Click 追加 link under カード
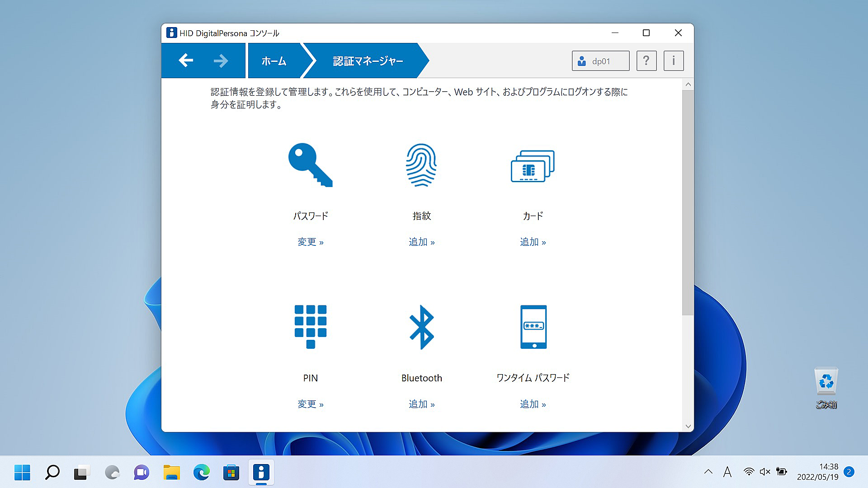 [x=533, y=242]
